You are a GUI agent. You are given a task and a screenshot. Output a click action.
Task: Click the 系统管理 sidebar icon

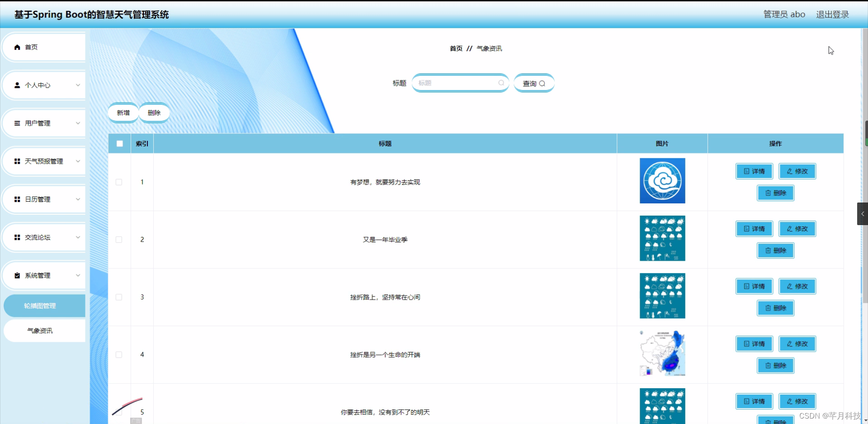click(17, 275)
